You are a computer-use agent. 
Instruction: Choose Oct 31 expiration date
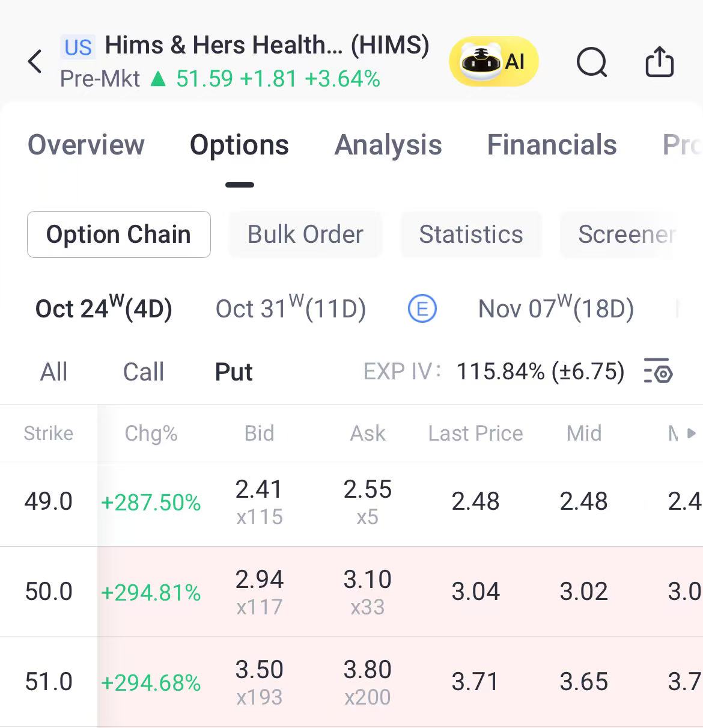point(291,308)
